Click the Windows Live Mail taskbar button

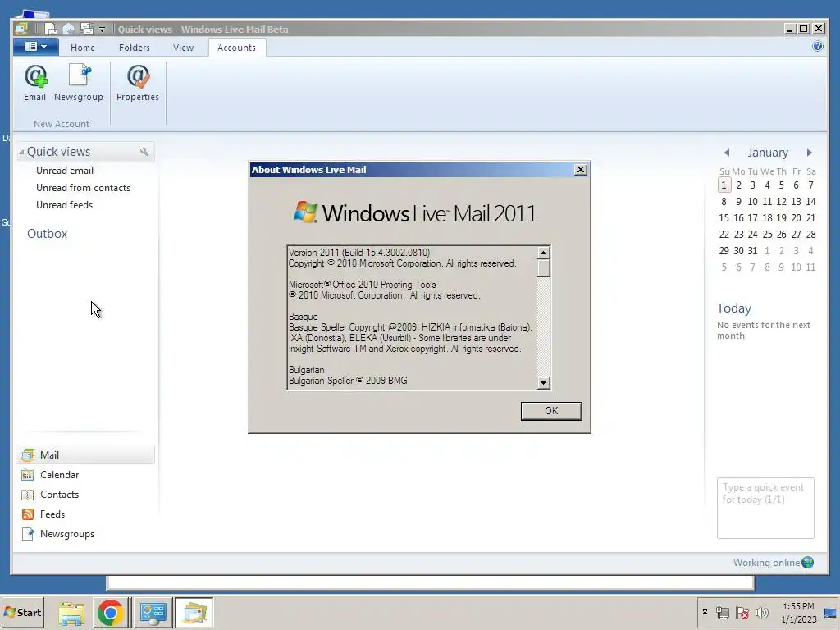tap(194, 613)
